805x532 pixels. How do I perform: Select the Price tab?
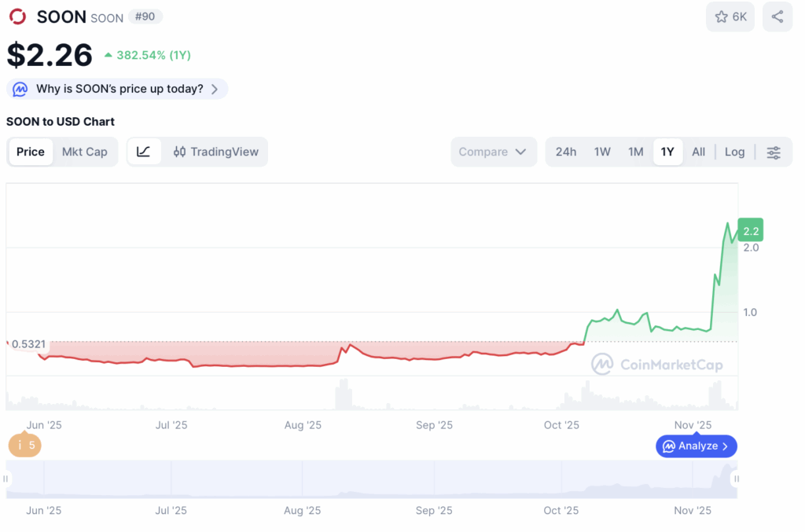(x=31, y=152)
